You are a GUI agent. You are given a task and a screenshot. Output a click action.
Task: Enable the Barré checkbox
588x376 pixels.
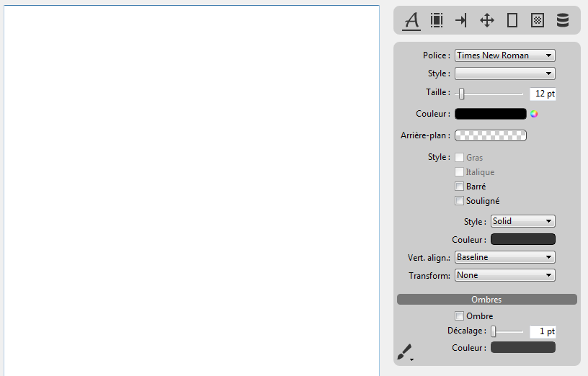click(x=460, y=187)
